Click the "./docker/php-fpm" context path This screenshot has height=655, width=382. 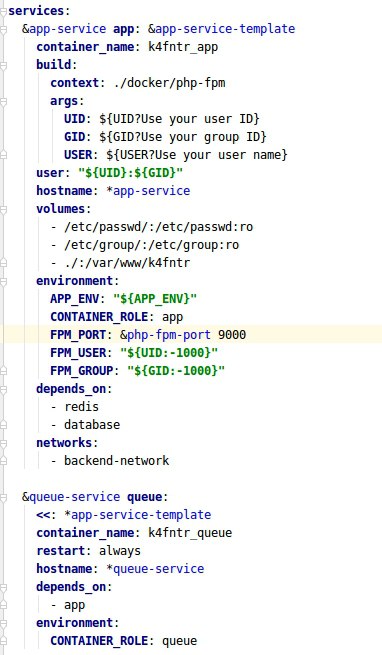pyautogui.click(x=169, y=83)
